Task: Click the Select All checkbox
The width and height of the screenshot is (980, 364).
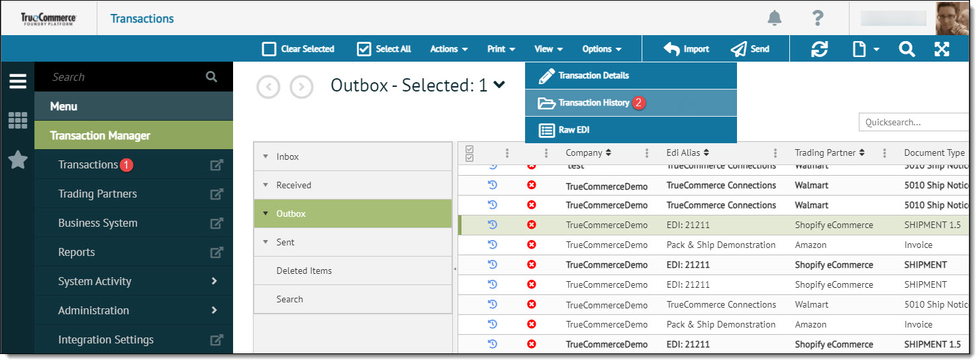Action: click(x=364, y=49)
